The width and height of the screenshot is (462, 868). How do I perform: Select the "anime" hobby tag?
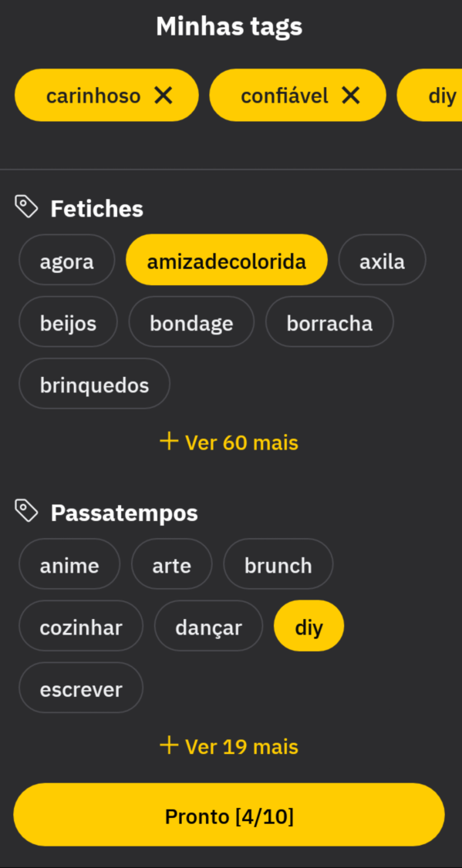[69, 564]
